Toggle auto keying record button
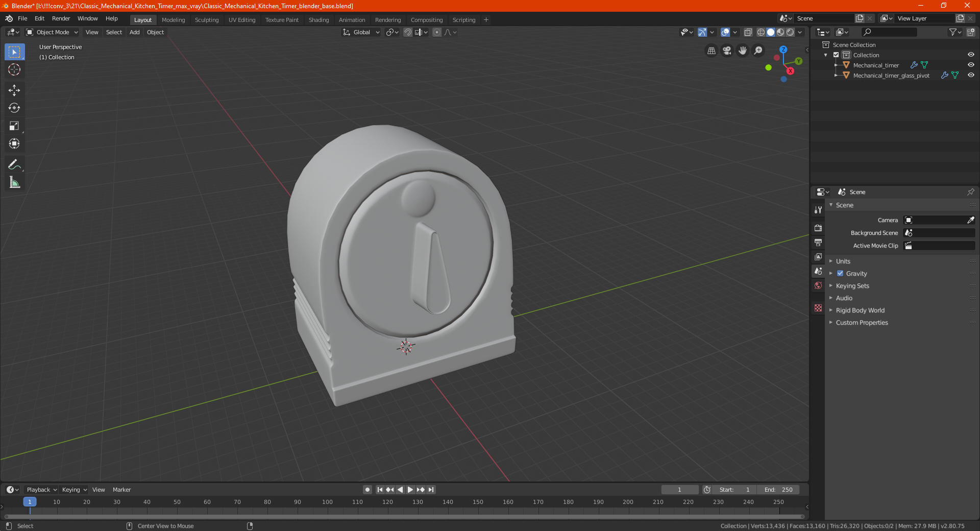This screenshot has height=531, width=980. 367,490
